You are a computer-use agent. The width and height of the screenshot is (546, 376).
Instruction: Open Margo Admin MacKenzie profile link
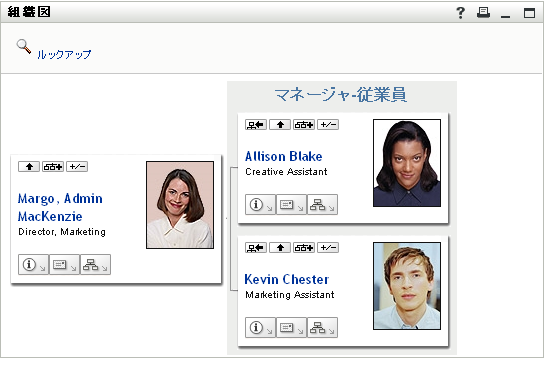60,207
